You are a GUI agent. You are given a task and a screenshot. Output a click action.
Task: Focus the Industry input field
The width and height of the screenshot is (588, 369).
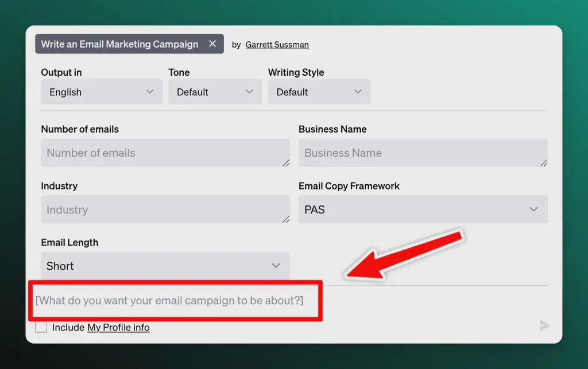click(x=165, y=209)
